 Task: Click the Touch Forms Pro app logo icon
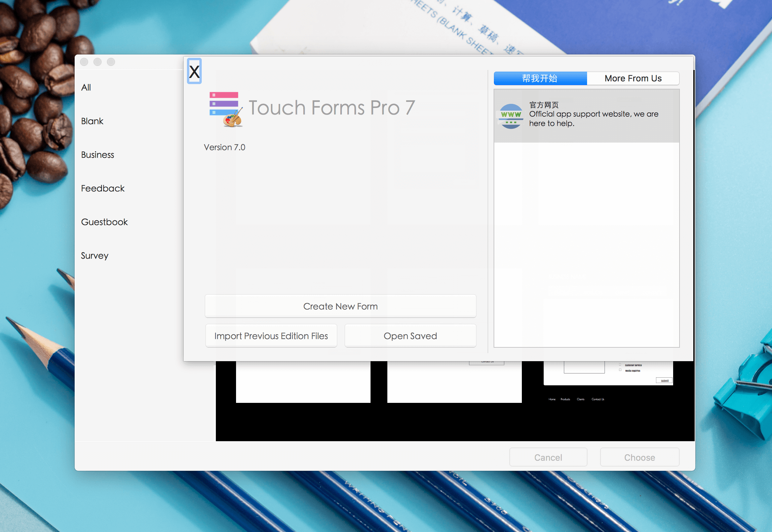click(x=226, y=109)
